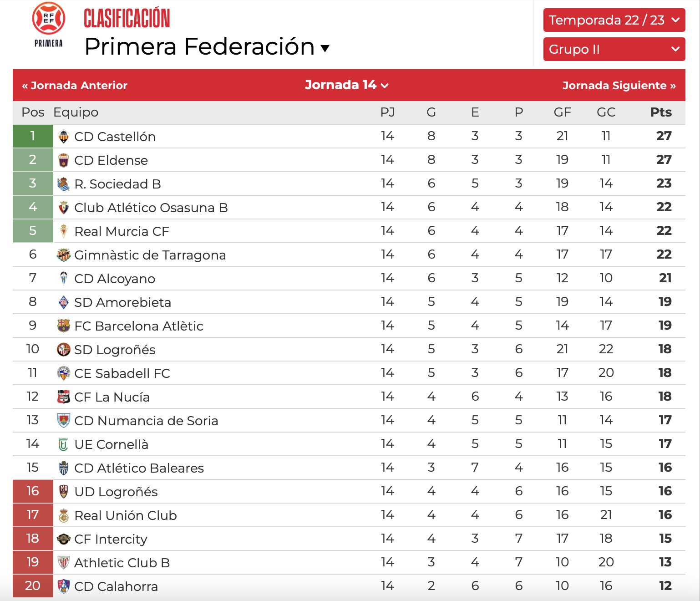
Task: Click the CF Intercity crest icon
Action: [64, 539]
